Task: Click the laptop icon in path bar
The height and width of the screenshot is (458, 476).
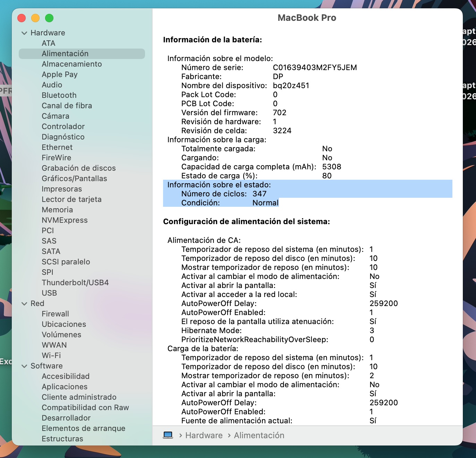Action: (x=168, y=435)
